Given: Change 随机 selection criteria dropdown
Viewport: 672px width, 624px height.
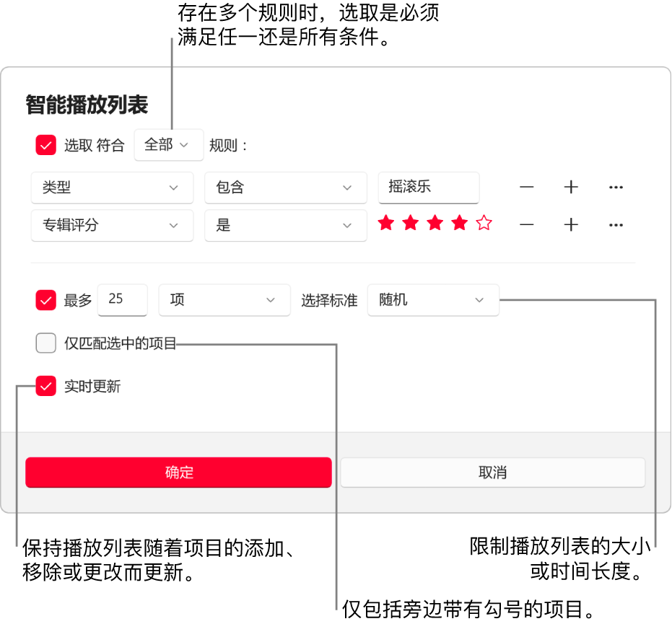Looking at the screenshot, I should (432, 300).
